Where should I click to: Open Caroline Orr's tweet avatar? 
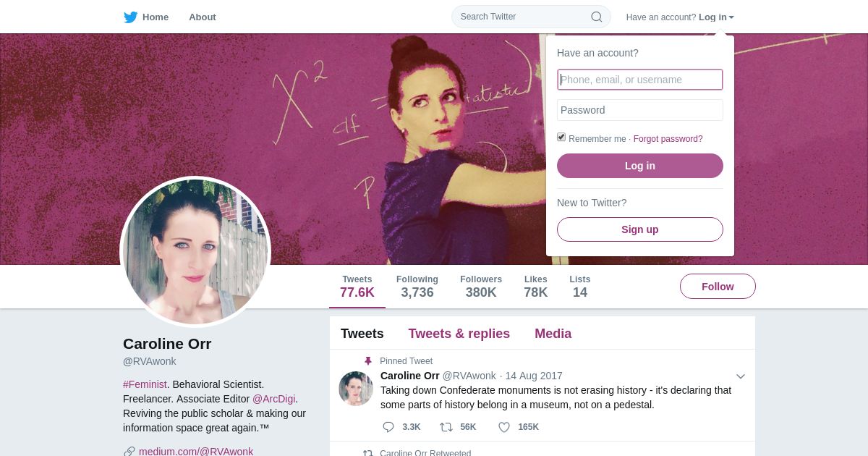[x=356, y=389]
